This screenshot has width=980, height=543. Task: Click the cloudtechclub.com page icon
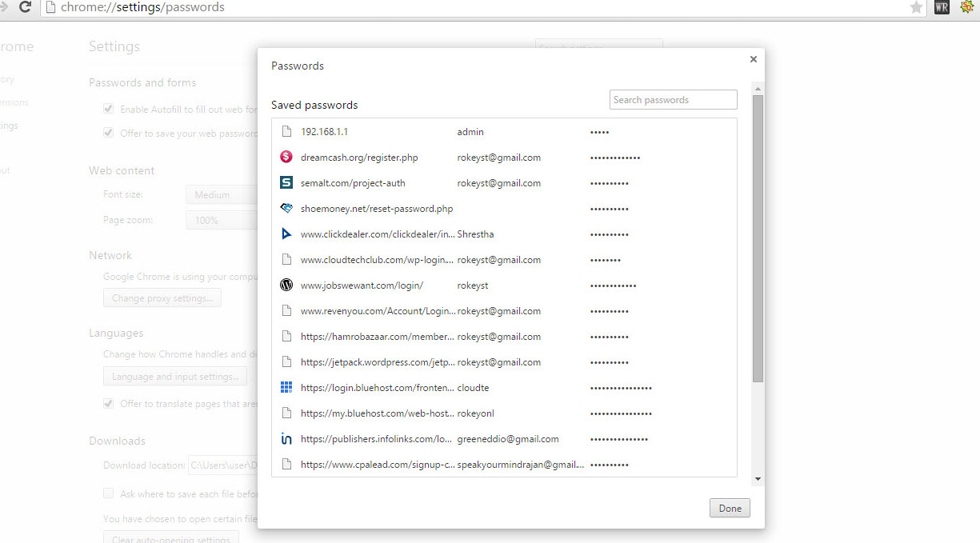click(286, 260)
